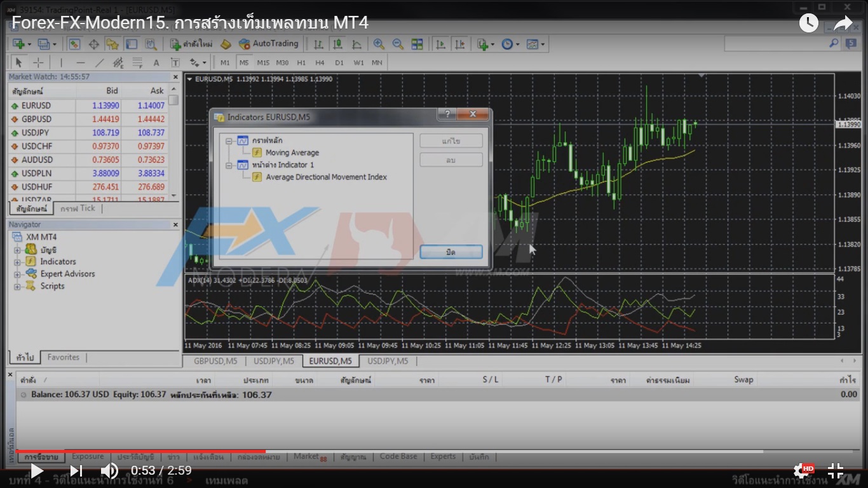Select the Text Label 'T' tool
The height and width of the screenshot is (488, 868).
(x=175, y=62)
